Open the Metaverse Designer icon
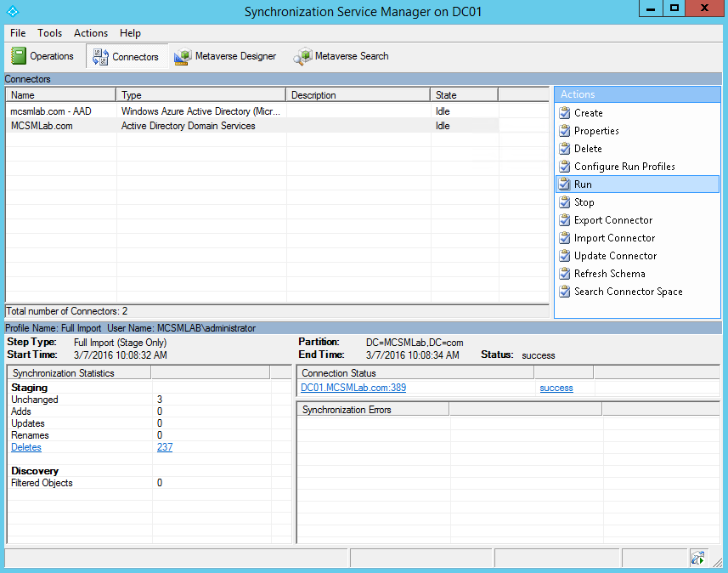 [x=183, y=57]
